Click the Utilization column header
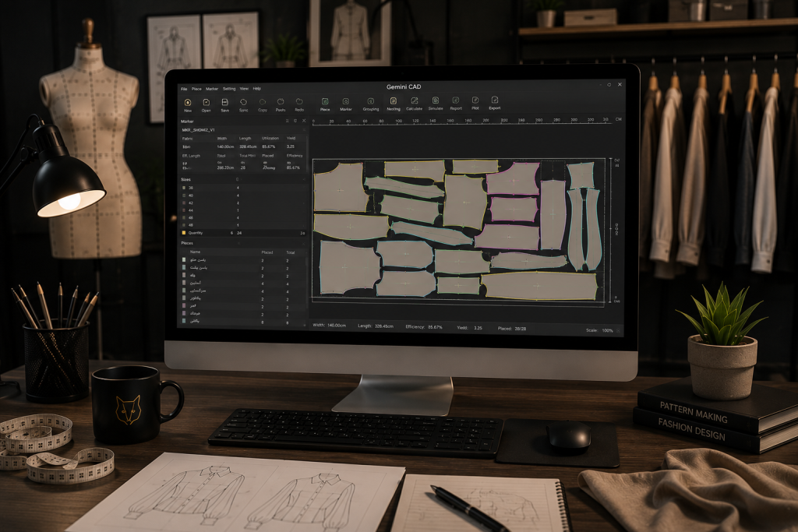 point(270,139)
